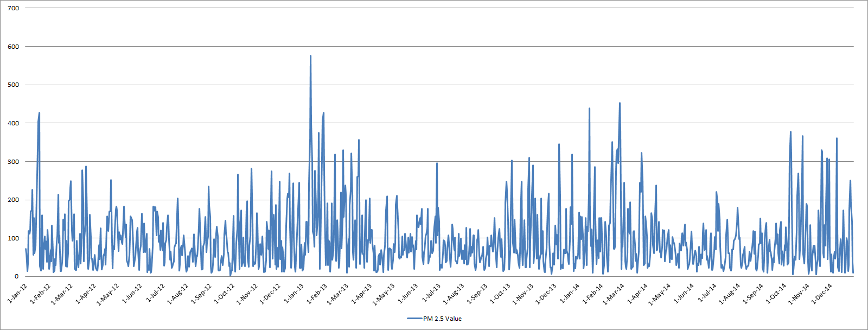
Task: Select the 400 y-axis label
Action: coord(14,123)
